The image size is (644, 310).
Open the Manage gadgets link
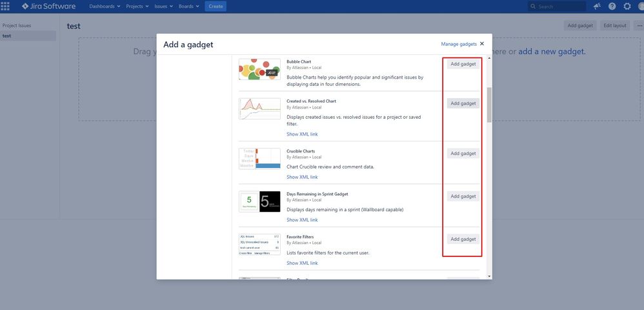click(459, 44)
